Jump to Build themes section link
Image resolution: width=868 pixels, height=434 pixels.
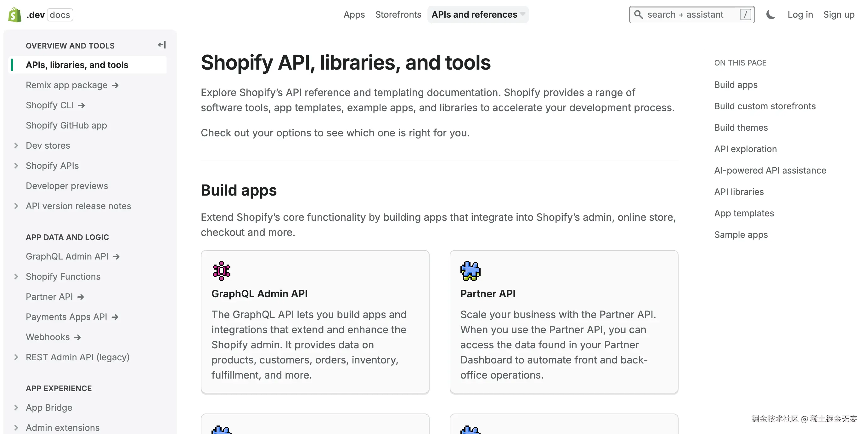[741, 128]
